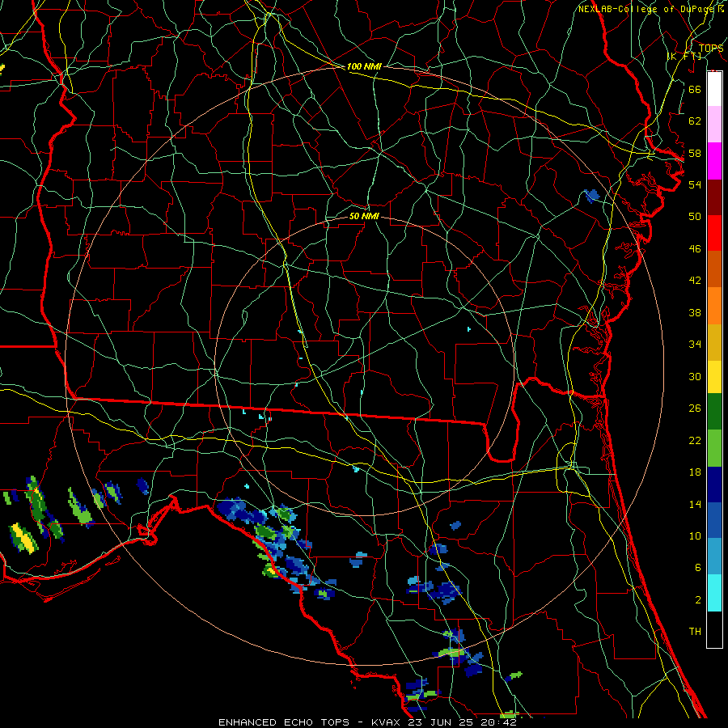This screenshot has width=728, height=728.
Task: Click the "50 NMI" range ring label
Action: coord(364,216)
